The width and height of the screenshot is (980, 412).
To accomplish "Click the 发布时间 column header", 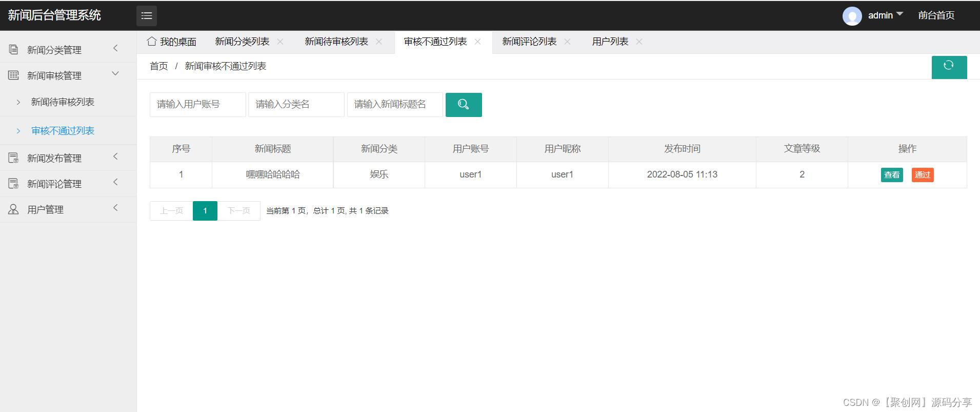I will pyautogui.click(x=682, y=149).
